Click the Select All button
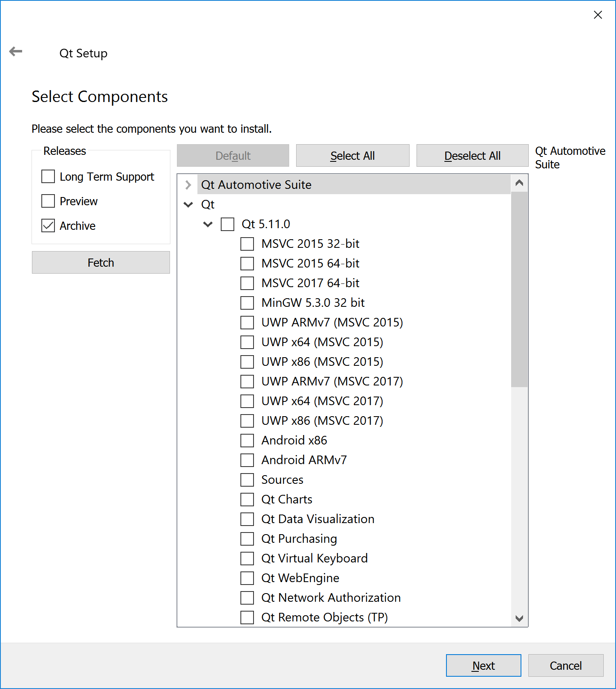Viewport: 616px width, 689px height. 352,156
